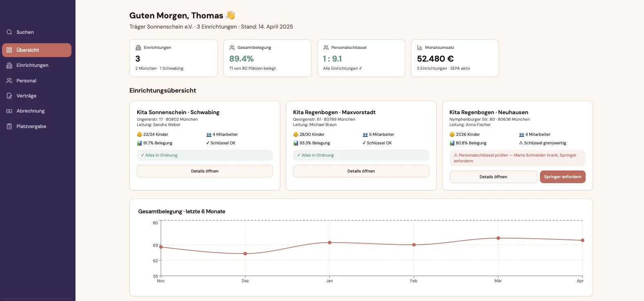This screenshot has height=301, width=644.
Task: Open Details for Kita Regenbogen Neuhausen
Action: click(x=493, y=177)
